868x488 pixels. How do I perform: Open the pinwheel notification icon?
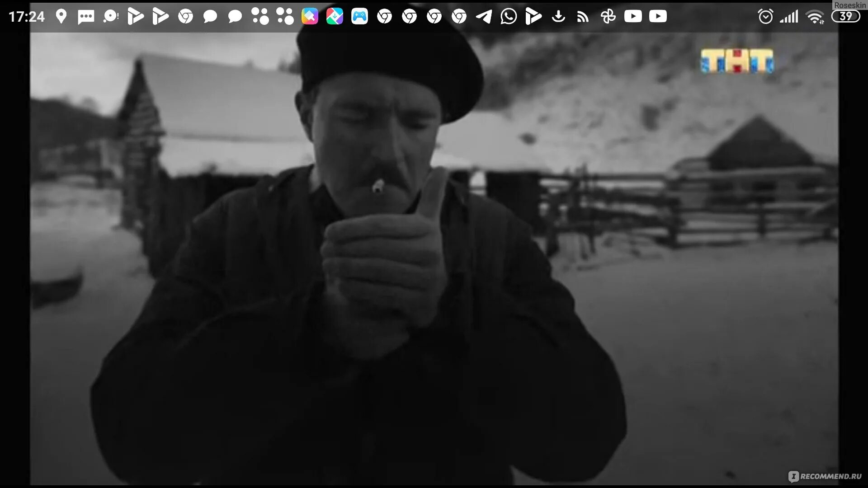pyautogui.click(x=608, y=17)
